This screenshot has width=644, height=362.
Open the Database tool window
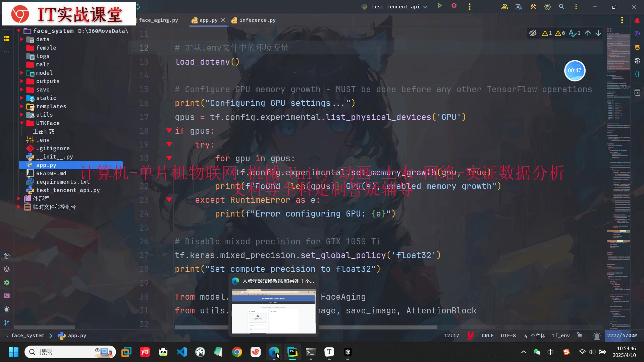coord(637,47)
